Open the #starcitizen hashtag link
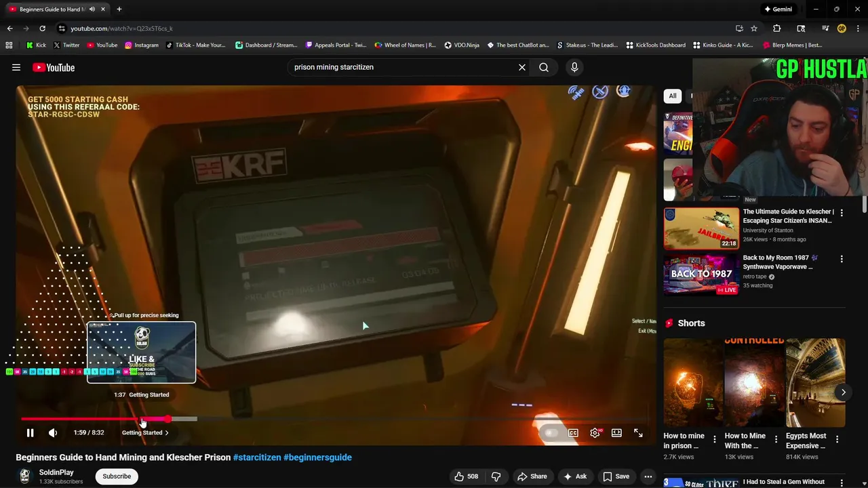This screenshot has height=488, width=868. point(257,457)
